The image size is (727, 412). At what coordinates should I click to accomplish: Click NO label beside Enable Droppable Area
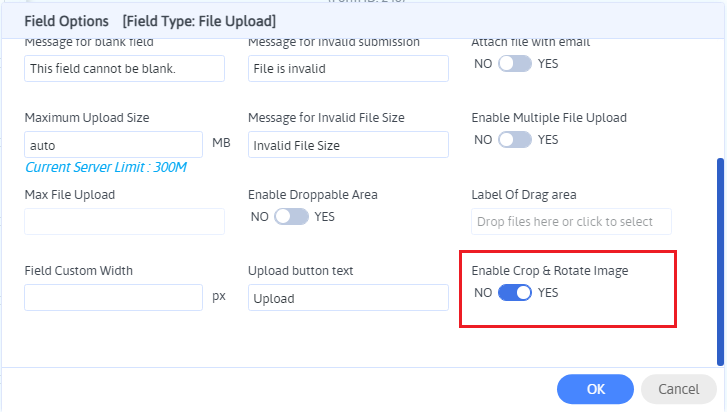(259, 216)
